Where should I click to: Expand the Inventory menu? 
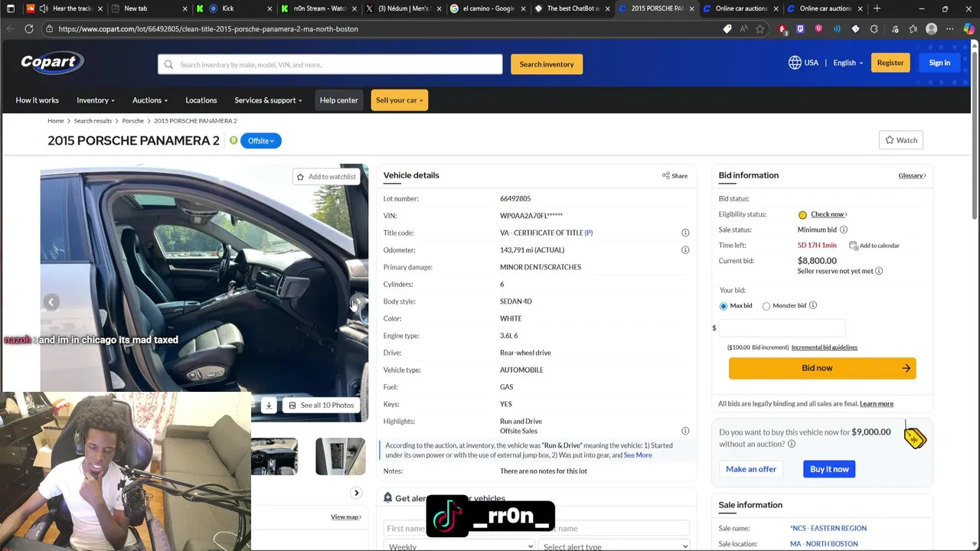pyautogui.click(x=96, y=100)
